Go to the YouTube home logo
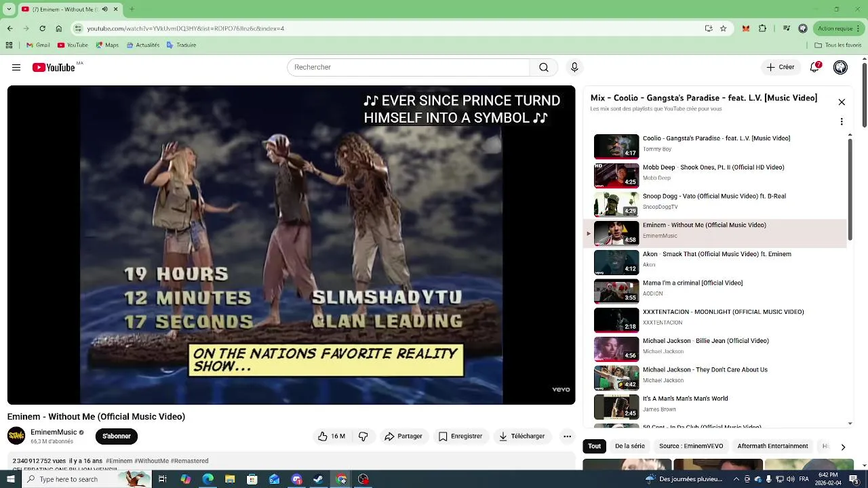The width and height of the screenshot is (868, 488). point(54,67)
